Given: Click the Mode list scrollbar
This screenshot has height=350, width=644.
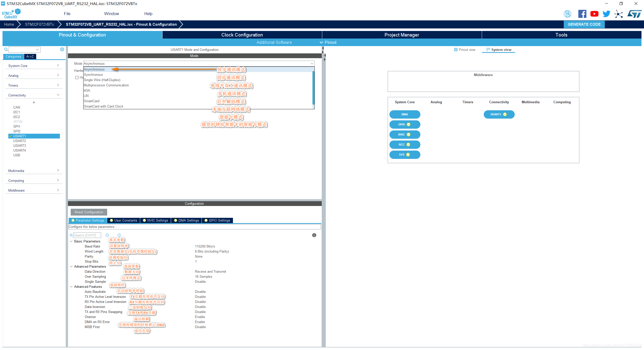Looking at the screenshot, I should click(313, 88).
